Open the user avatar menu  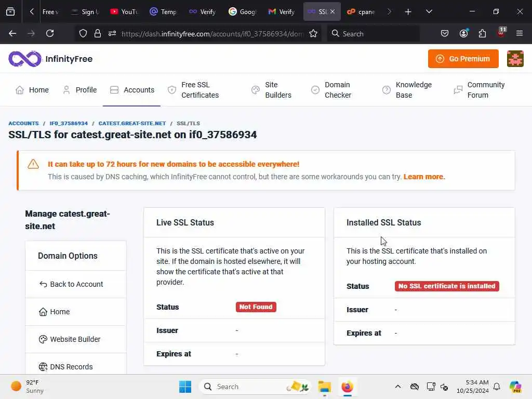(515, 59)
